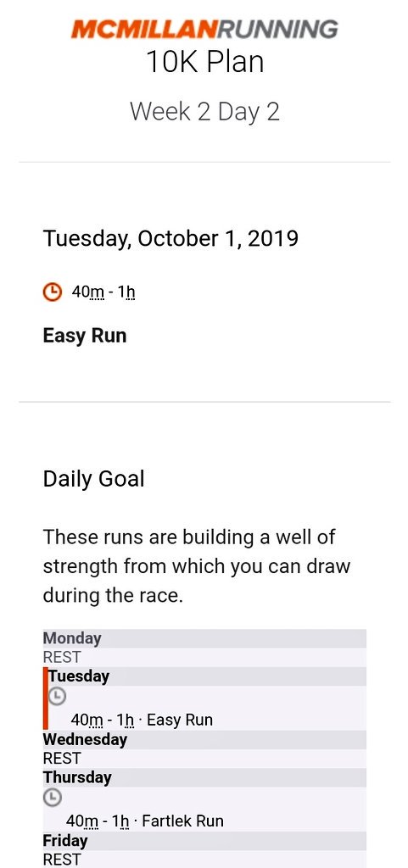408x868 pixels.
Task: Click the 10K Plan heading
Action: [204, 62]
